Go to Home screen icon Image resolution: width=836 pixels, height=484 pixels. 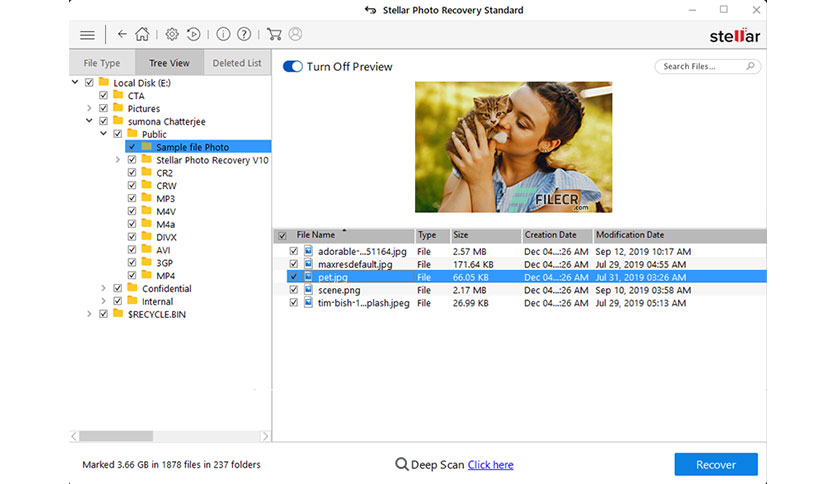click(142, 34)
